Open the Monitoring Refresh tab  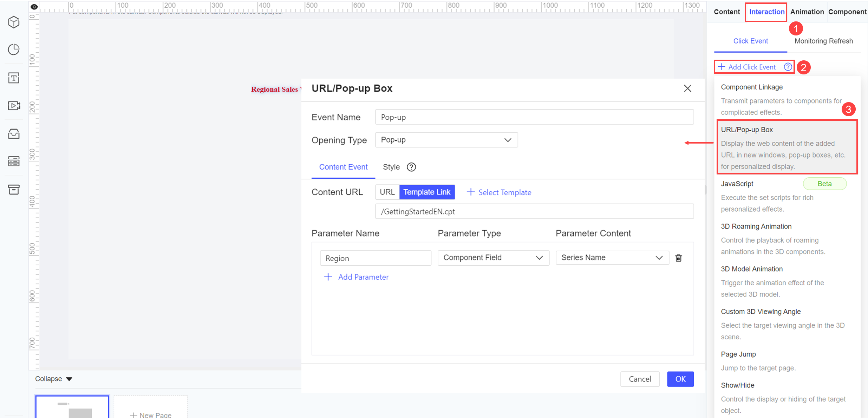pos(823,41)
